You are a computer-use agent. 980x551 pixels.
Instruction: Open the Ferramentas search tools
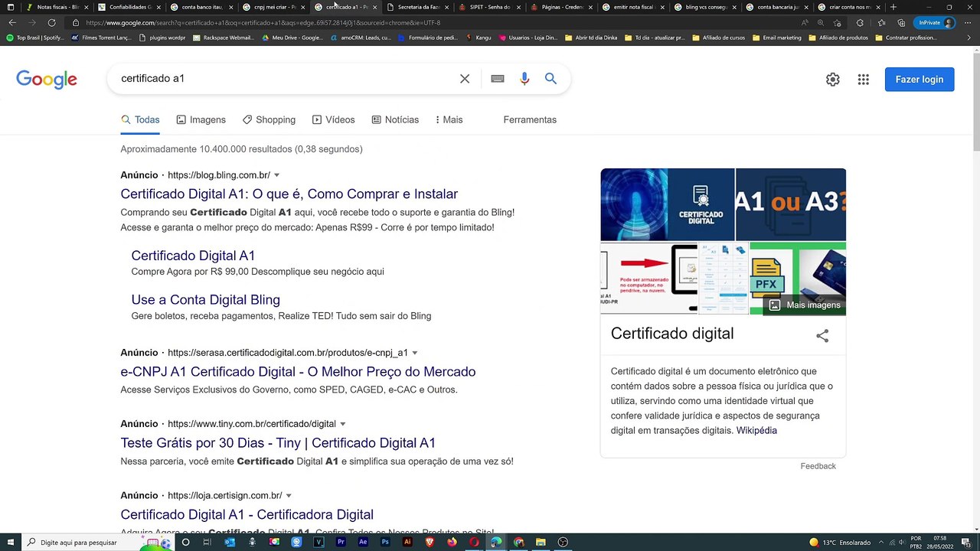[x=530, y=120]
